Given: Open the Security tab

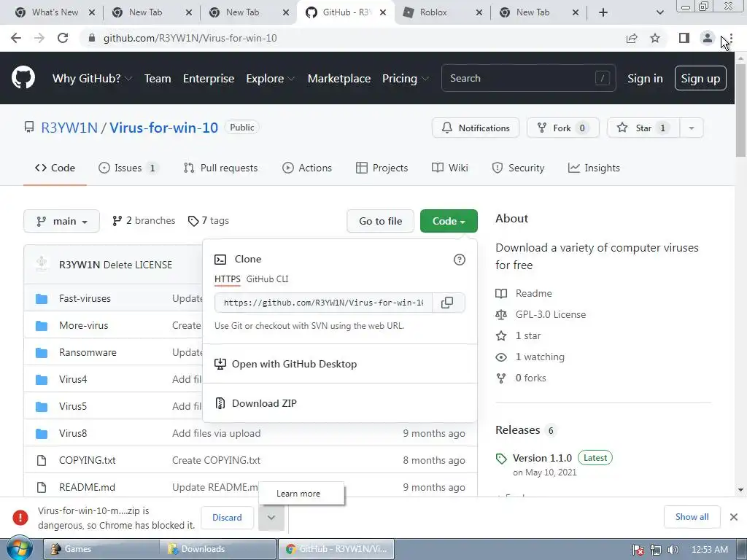Looking at the screenshot, I should click(518, 168).
